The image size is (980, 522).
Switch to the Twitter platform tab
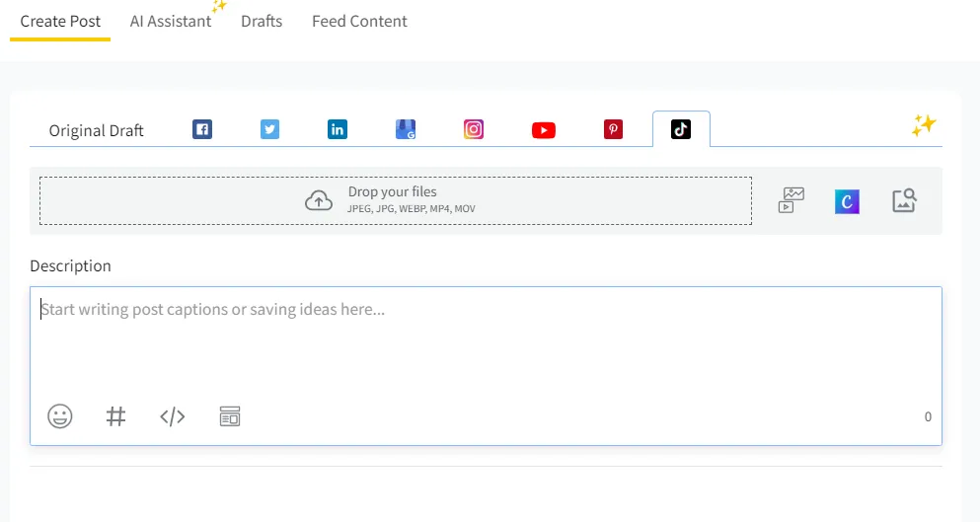269,129
